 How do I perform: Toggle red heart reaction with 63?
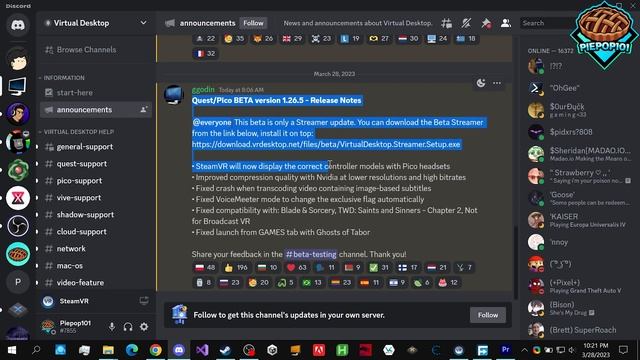click(296, 268)
